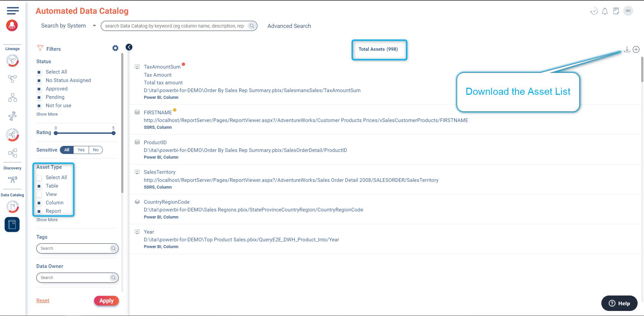
Task: Toggle the Asset Type Select All checkbox
Action: click(39, 177)
